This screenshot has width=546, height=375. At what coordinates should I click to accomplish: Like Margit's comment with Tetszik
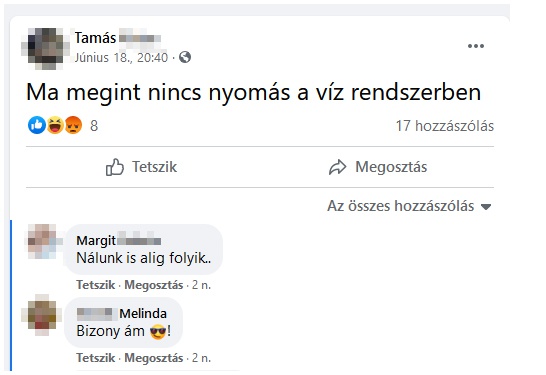(x=95, y=285)
